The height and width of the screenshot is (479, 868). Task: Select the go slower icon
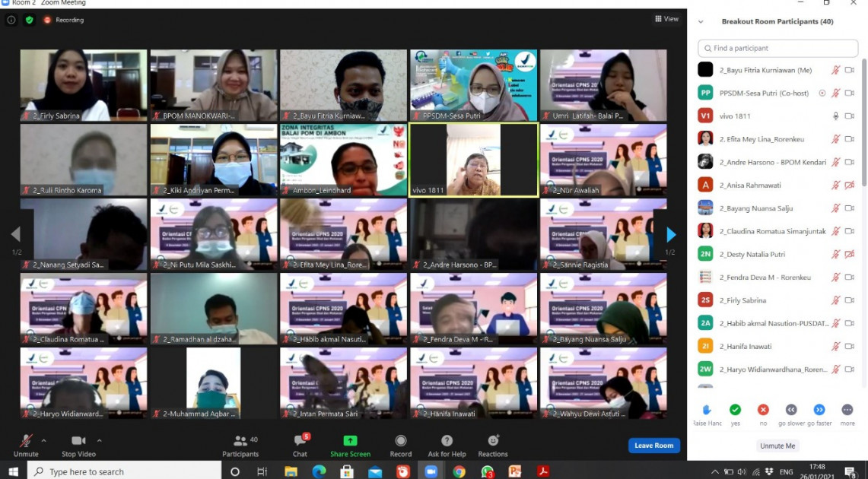791,409
